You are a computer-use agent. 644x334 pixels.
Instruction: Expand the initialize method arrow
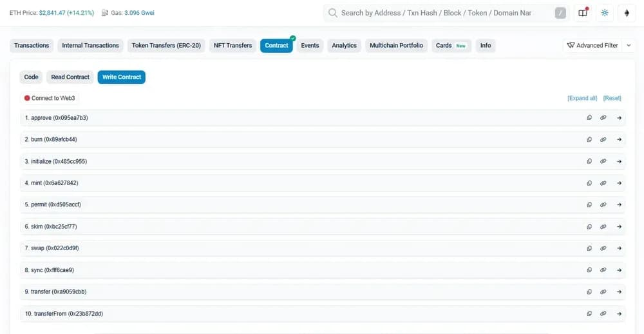619,161
